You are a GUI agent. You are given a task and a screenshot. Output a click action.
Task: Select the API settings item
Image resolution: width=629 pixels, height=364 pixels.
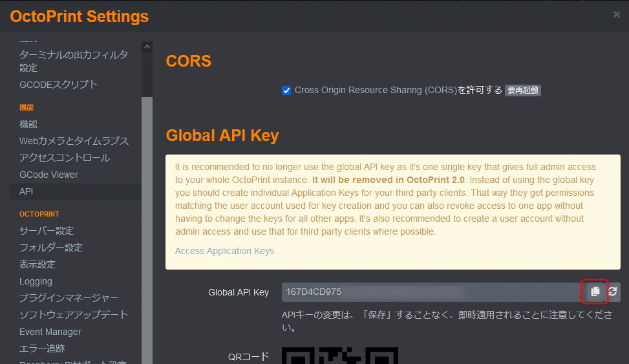point(76,191)
